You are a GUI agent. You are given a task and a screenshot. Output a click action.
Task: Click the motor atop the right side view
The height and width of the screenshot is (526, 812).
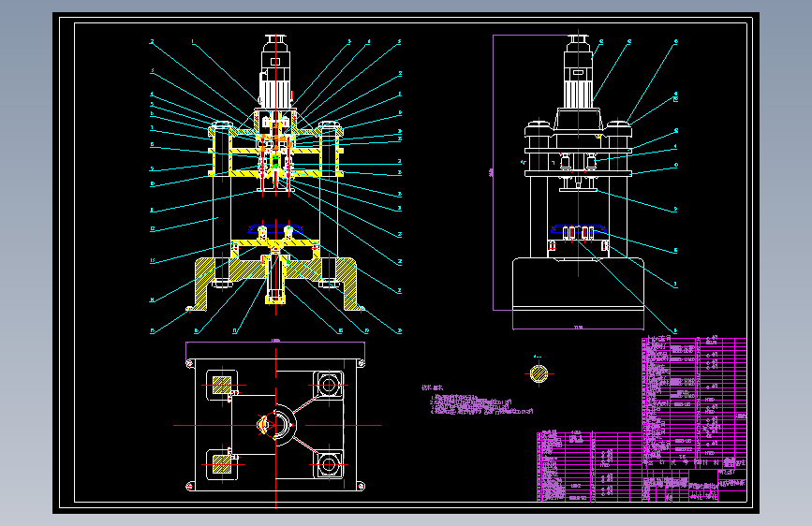click(x=578, y=71)
